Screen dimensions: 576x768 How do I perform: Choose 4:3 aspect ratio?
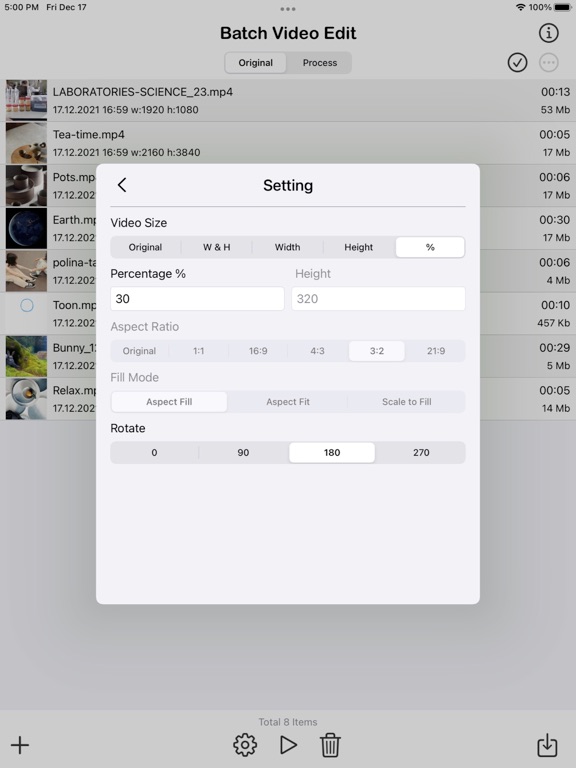[317, 351]
